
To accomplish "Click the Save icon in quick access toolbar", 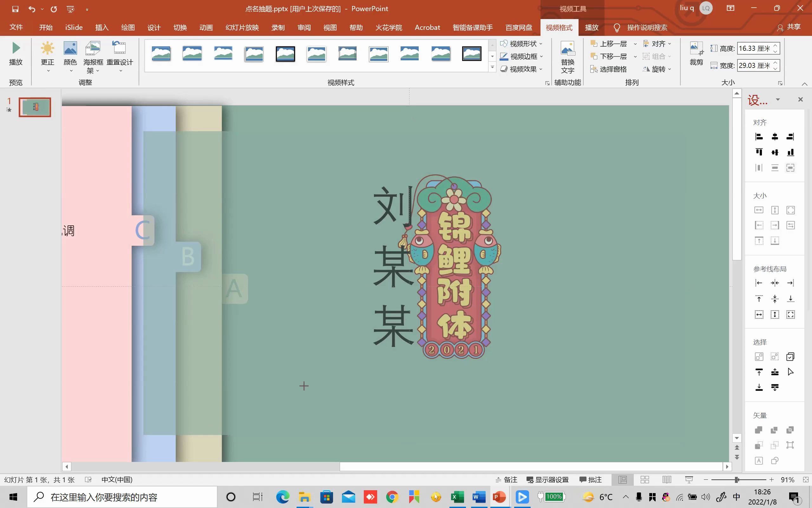I will [x=15, y=9].
